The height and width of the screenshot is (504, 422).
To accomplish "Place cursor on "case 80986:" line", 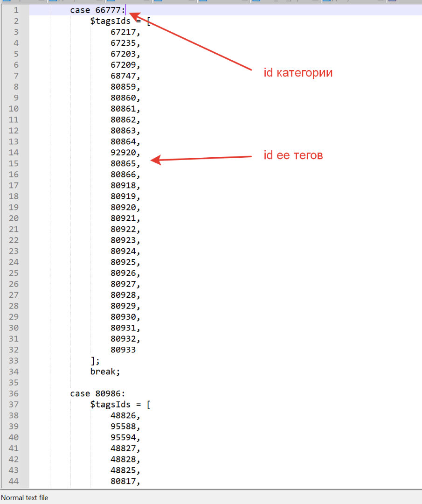I will point(97,394).
